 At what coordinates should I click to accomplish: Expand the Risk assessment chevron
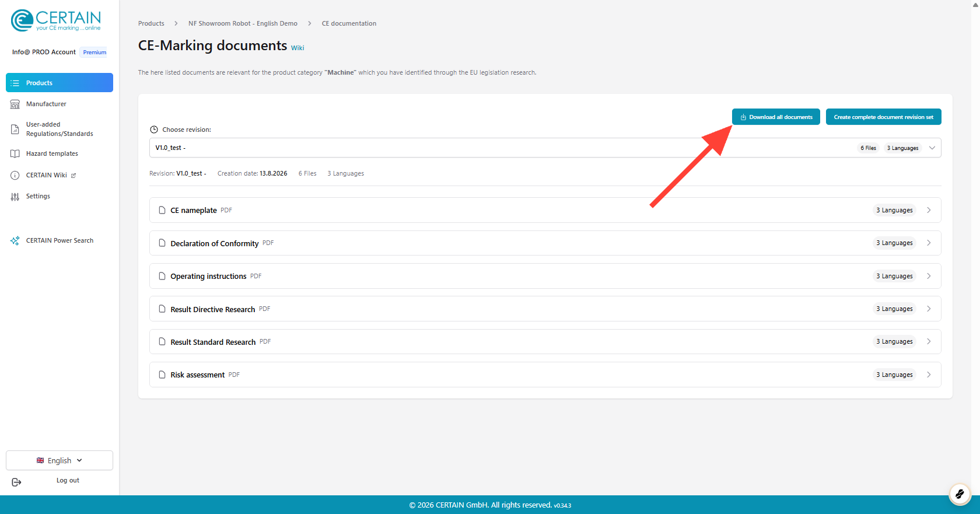[x=929, y=375]
